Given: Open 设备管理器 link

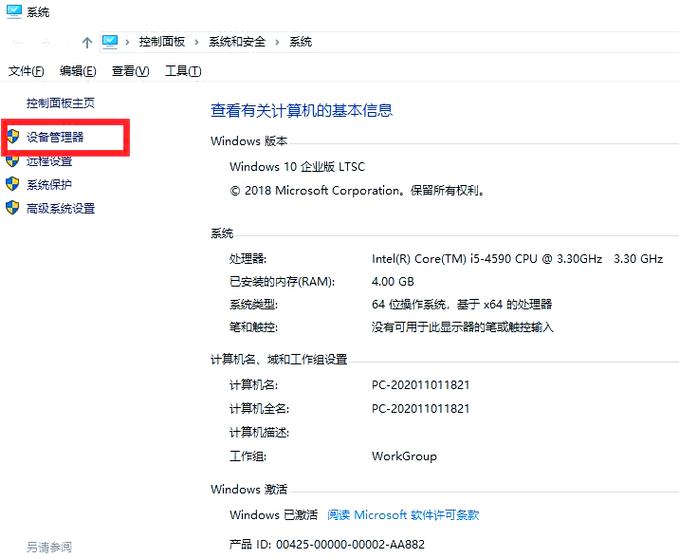Looking at the screenshot, I should pyautogui.click(x=55, y=137).
